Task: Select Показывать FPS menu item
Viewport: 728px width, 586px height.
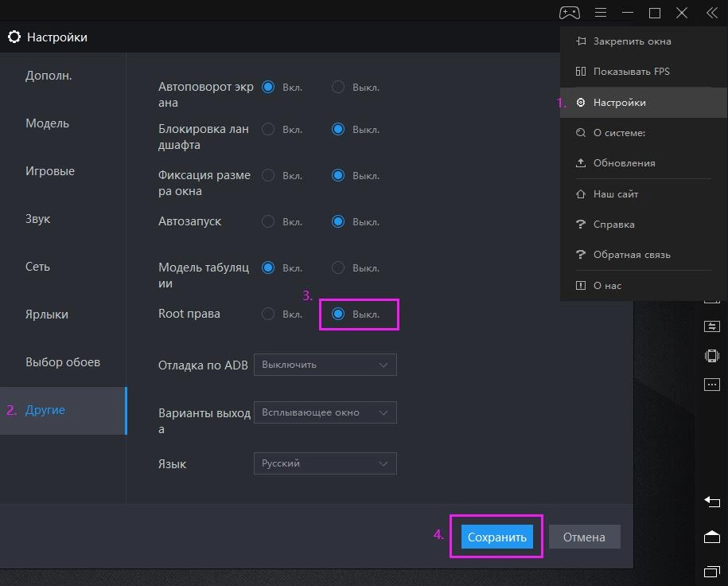Action: [631, 72]
